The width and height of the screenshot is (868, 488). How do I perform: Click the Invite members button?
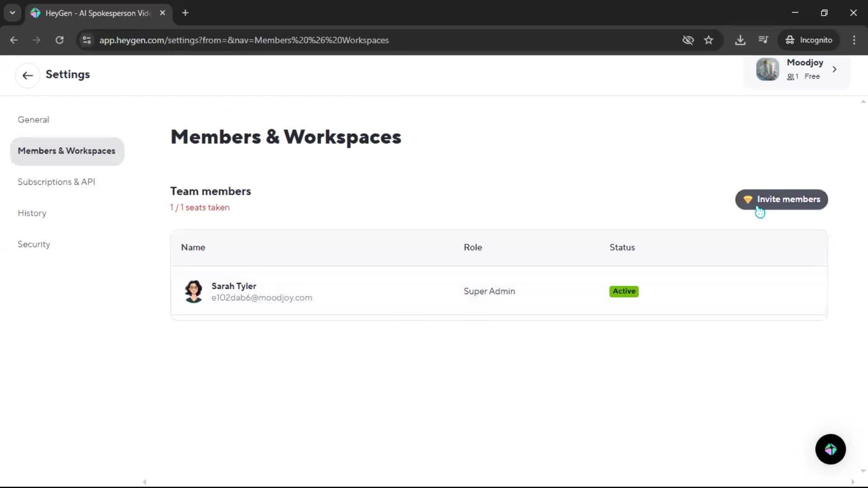tap(781, 199)
